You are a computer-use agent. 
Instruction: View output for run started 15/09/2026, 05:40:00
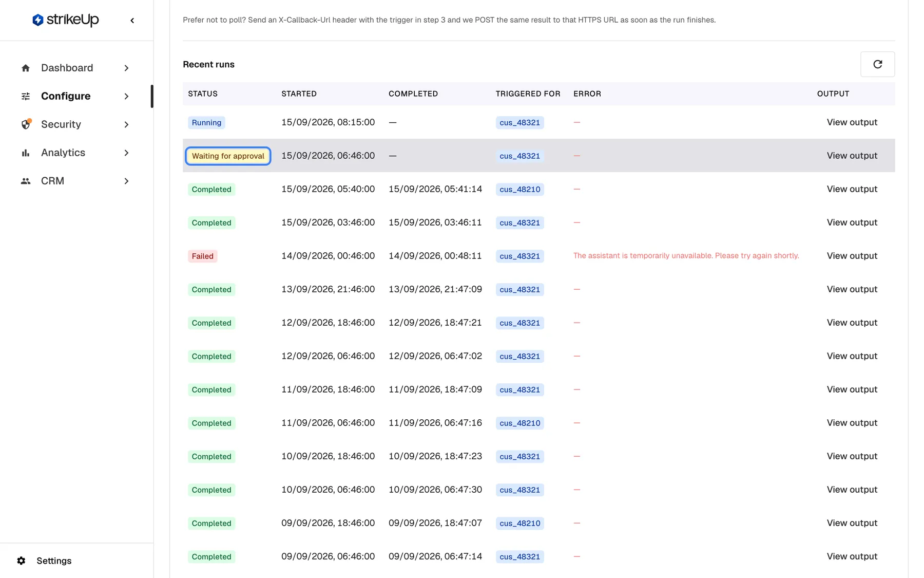coord(852,189)
